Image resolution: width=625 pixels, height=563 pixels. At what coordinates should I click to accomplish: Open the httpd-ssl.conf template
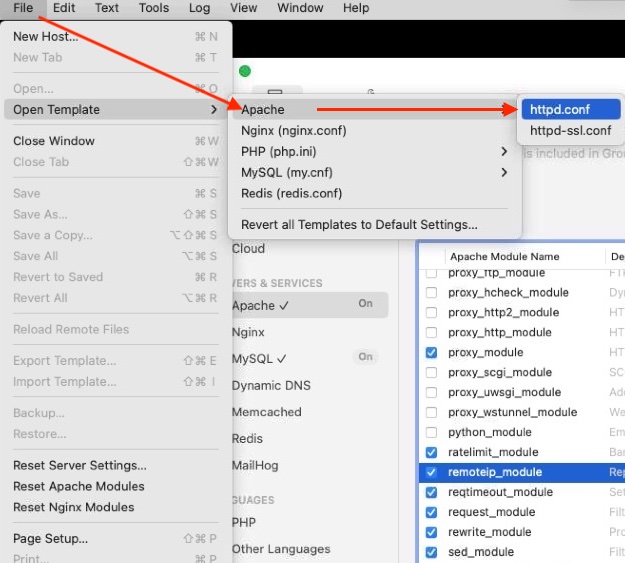(x=571, y=130)
